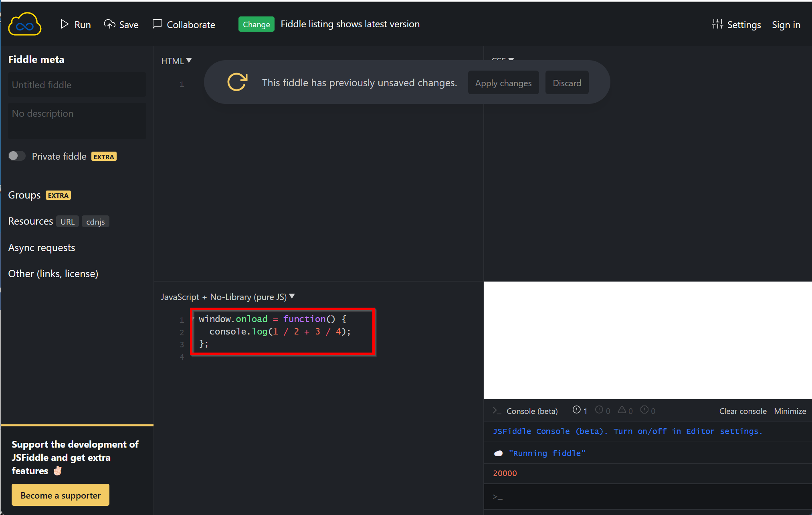Click the refresh icon in unsaved notice
Image resolution: width=812 pixels, height=515 pixels.
point(237,82)
